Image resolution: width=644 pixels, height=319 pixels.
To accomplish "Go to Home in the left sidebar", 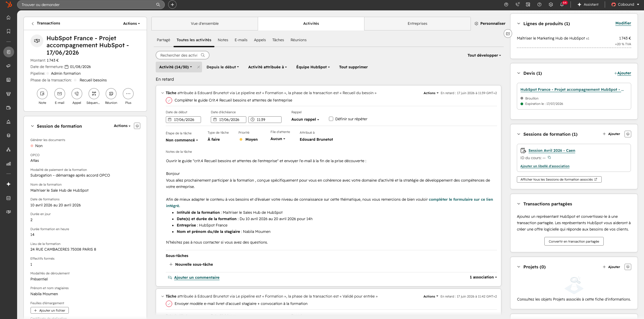I will 9,18.
